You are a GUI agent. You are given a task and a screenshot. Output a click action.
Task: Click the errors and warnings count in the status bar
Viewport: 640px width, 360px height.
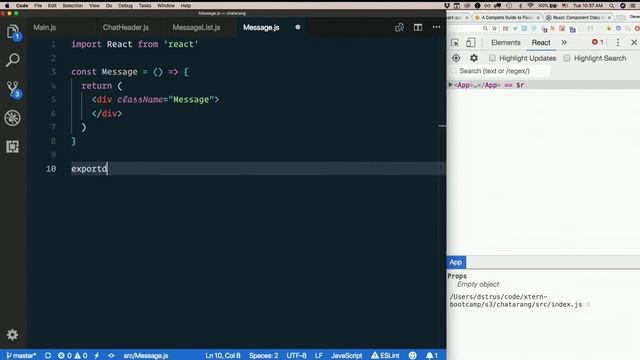(x=72, y=356)
